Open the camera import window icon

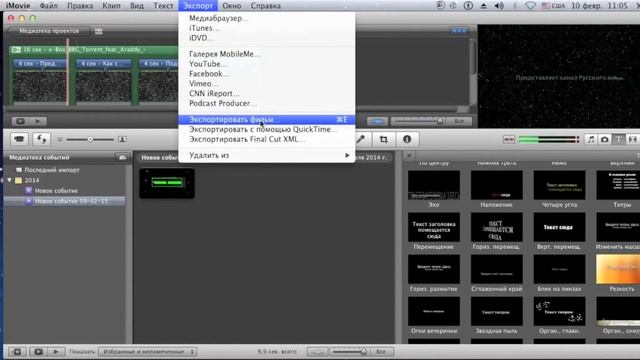pyautogui.click(x=19, y=139)
